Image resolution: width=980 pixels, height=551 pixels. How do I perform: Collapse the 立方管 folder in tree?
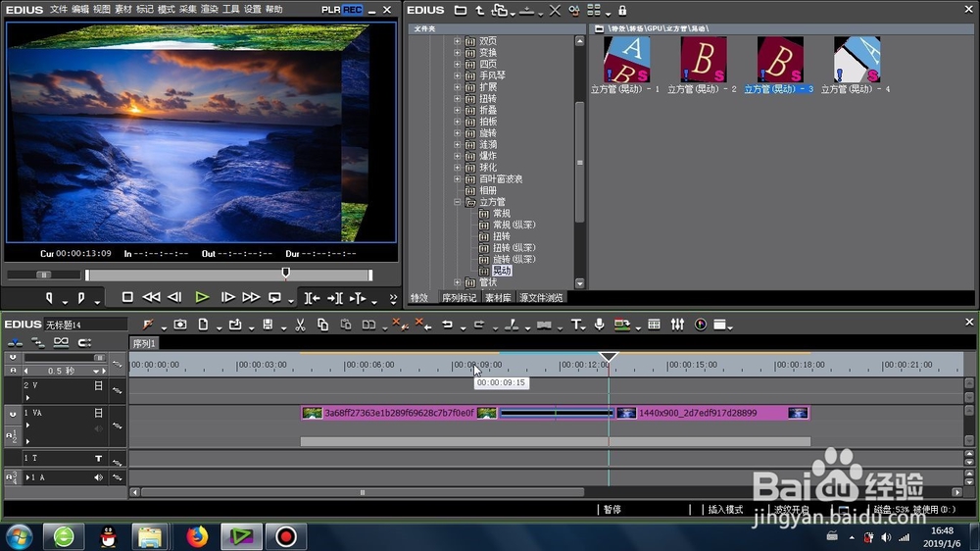click(x=457, y=202)
